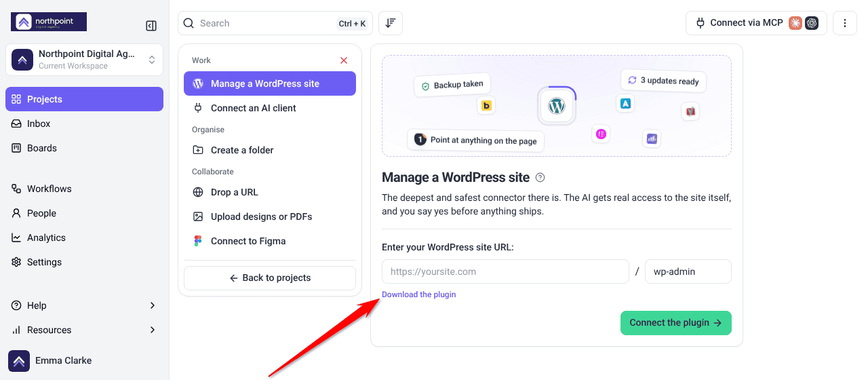Click the image icon by Upload designs

(198, 216)
